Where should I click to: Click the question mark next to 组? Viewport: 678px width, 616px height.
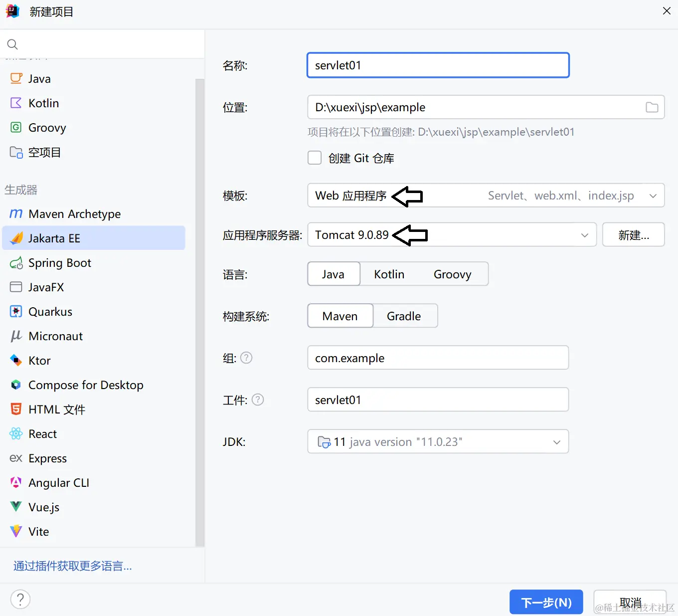point(246,357)
